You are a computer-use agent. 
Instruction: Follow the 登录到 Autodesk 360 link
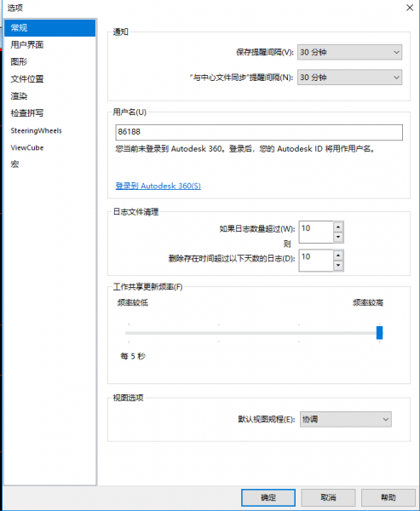coord(158,186)
